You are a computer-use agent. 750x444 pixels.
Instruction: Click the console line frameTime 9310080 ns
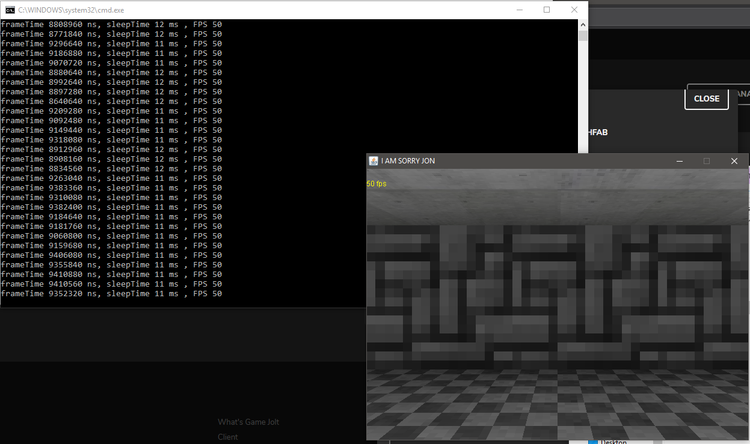click(111, 197)
